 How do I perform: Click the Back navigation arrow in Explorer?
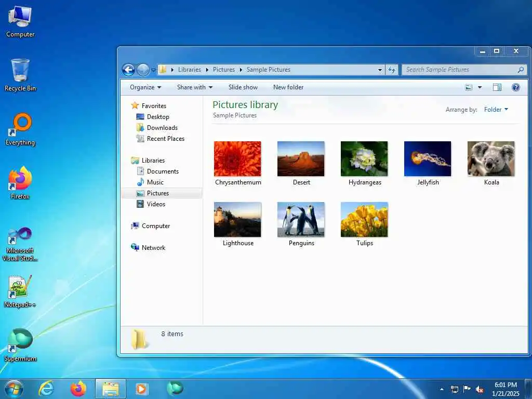click(x=128, y=70)
